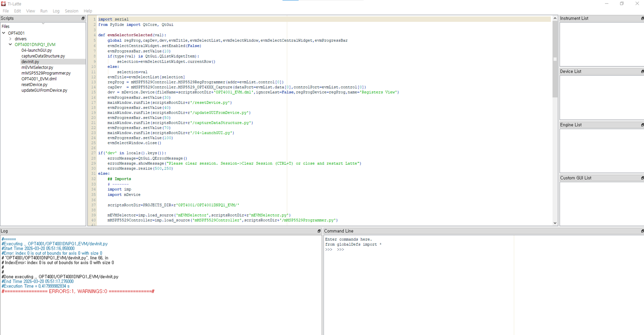Open the Session menu
The width and height of the screenshot is (644, 335).
(71, 11)
